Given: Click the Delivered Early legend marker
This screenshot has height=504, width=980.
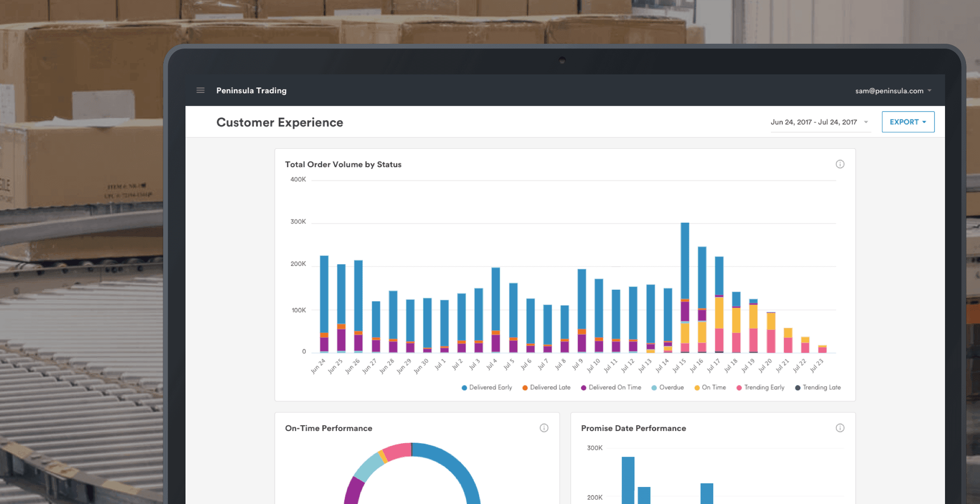Looking at the screenshot, I should coord(463,388).
